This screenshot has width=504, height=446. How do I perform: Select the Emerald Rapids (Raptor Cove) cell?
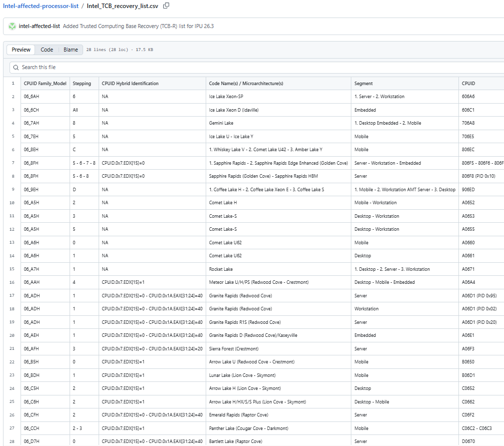[278, 415]
